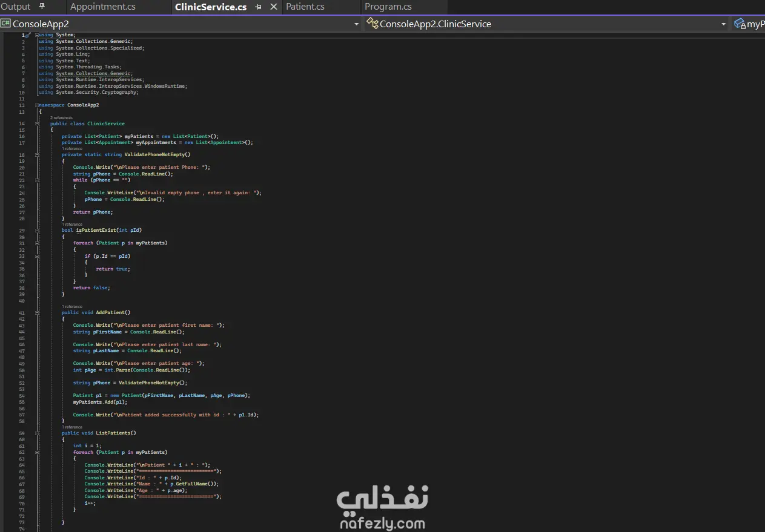Click the AddPatient method name on line 41
The image size is (765, 532).
point(111,312)
